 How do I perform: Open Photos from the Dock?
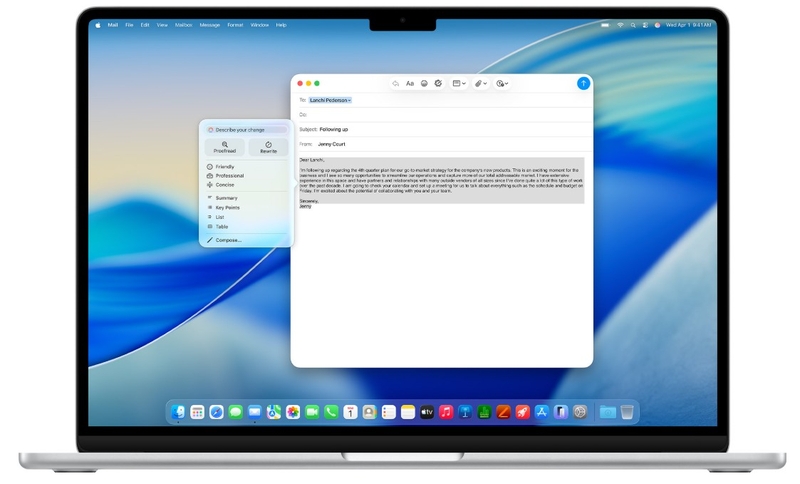tap(293, 412)
